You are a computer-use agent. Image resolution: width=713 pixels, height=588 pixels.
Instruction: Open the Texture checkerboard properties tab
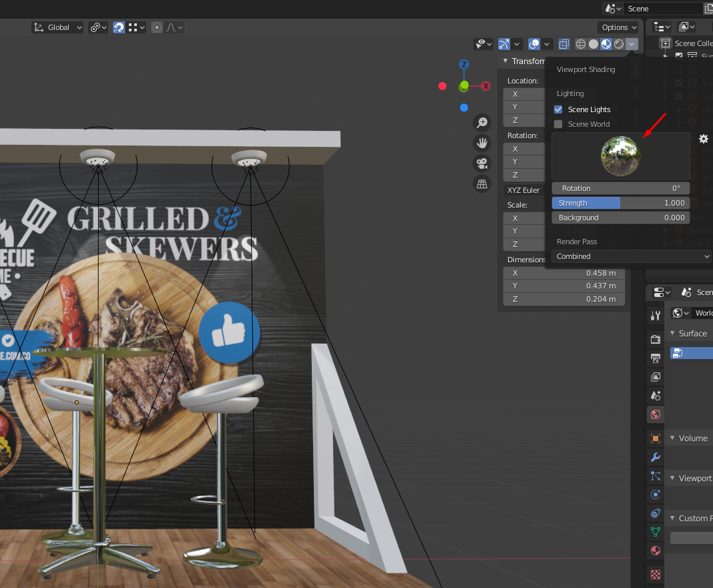[x=655, y=575]
